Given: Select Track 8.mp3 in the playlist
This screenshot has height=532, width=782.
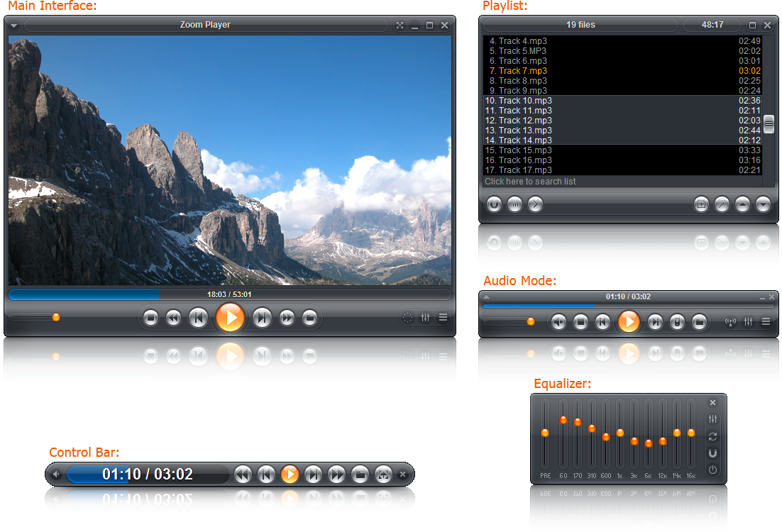Looking at the screenshot, I should point(622,81).
